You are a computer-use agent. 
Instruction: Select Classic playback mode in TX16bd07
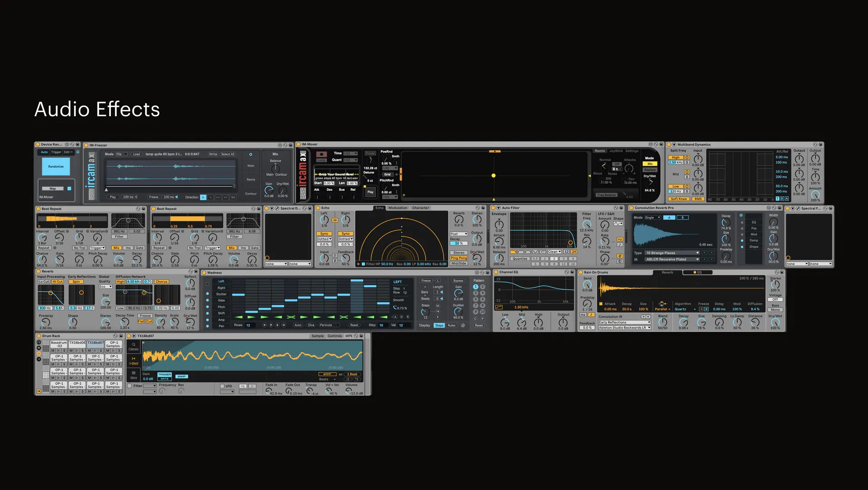point(133,347)
